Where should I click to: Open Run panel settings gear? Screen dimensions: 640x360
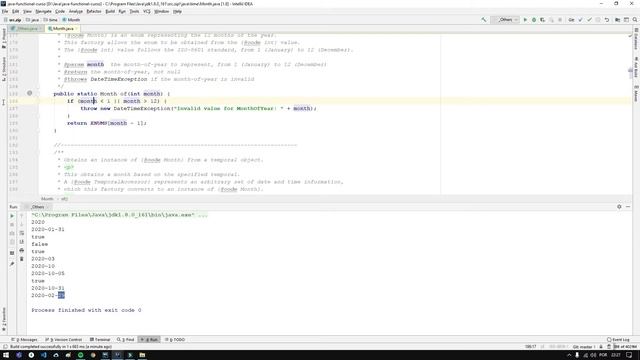tap(619, 207)
